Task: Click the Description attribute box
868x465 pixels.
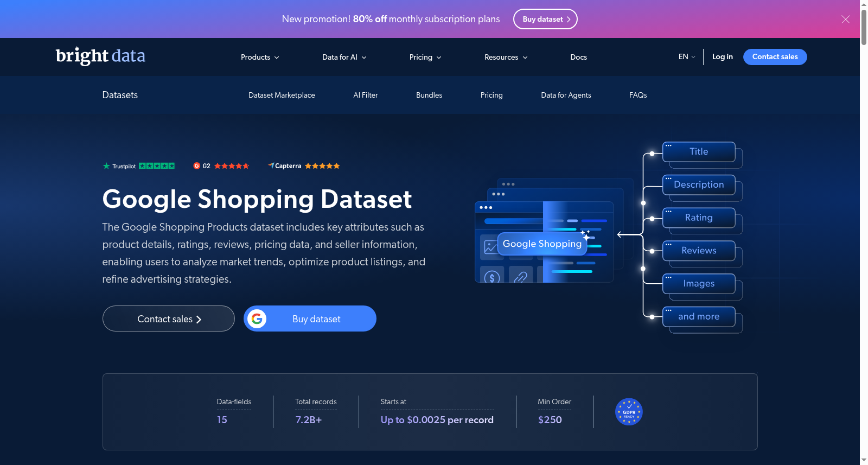Action: (x=699, y=184)
